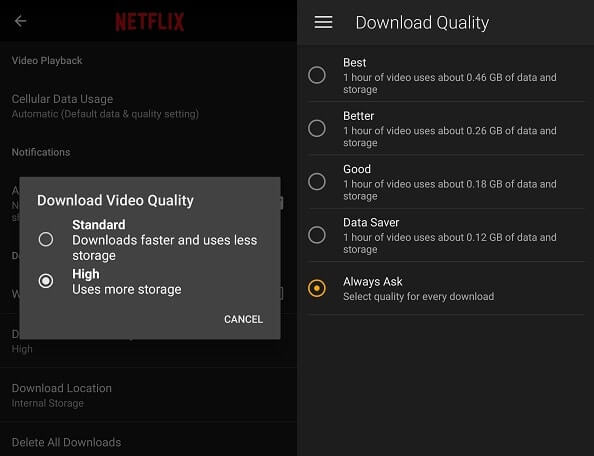594x456 pixels.
Task: Choose the Data Saver radio option
Action: click(317, 235)
